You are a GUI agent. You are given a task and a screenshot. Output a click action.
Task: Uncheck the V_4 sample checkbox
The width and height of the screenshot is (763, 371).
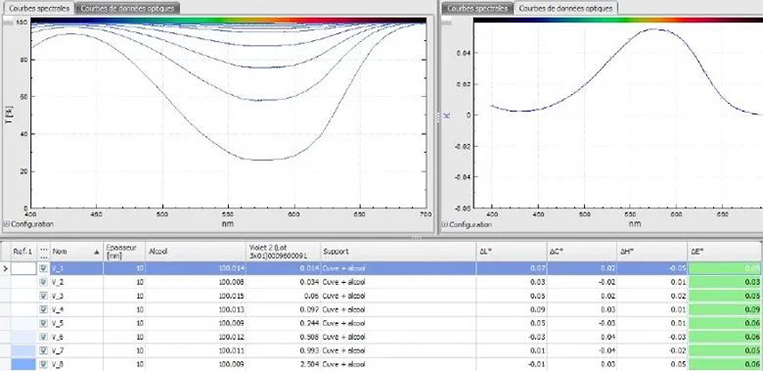tap(44, 309)
